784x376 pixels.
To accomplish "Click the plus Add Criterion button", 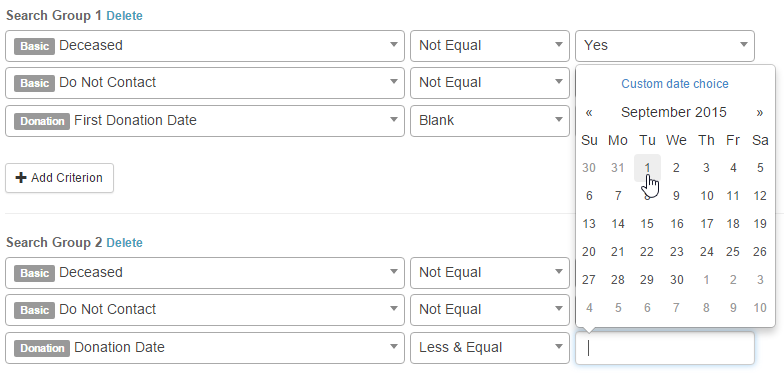I will 60,178.
